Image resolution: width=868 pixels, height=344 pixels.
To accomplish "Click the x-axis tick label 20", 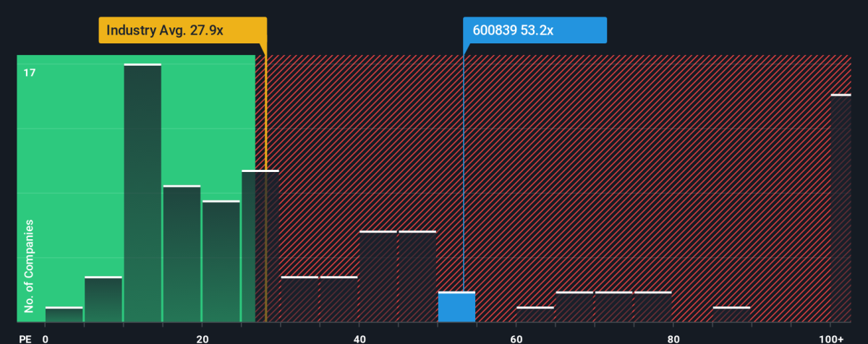I will (x=203, y=338).
